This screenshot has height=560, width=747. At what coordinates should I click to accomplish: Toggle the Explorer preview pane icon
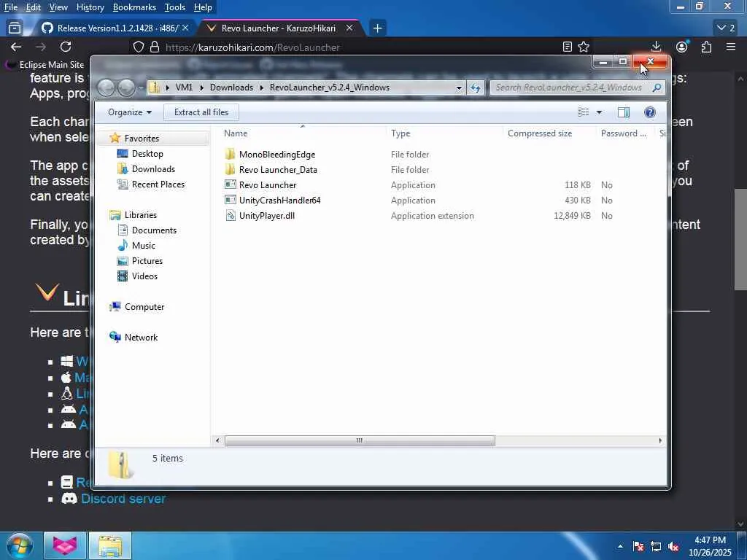pyautogui.click(x=624, y=112)
